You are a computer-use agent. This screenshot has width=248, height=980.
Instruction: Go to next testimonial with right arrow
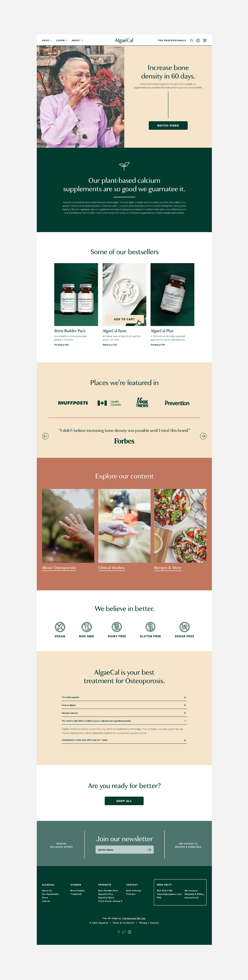pos(203,436)
